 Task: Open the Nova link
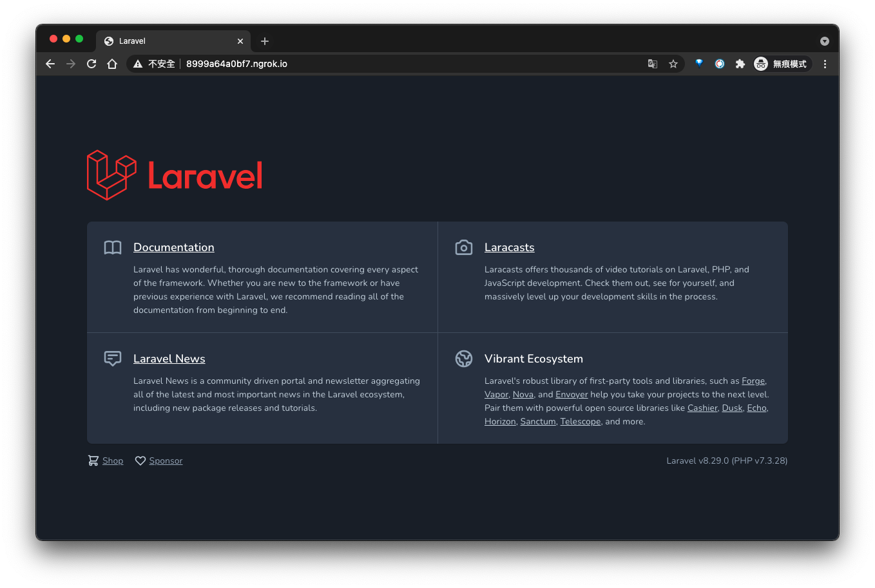523,394
